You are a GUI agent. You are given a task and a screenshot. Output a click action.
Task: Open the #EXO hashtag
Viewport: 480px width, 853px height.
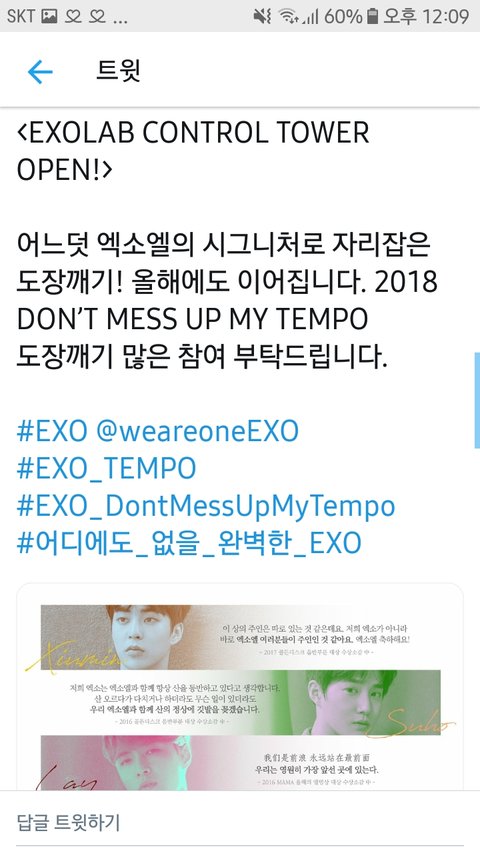pos(52,432)
